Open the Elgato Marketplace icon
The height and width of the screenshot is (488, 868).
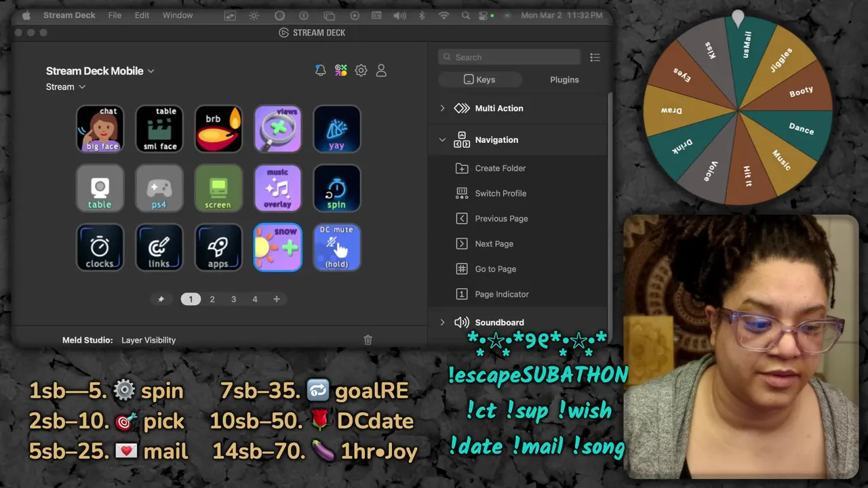pyautogui.click(x=341, y=70)
